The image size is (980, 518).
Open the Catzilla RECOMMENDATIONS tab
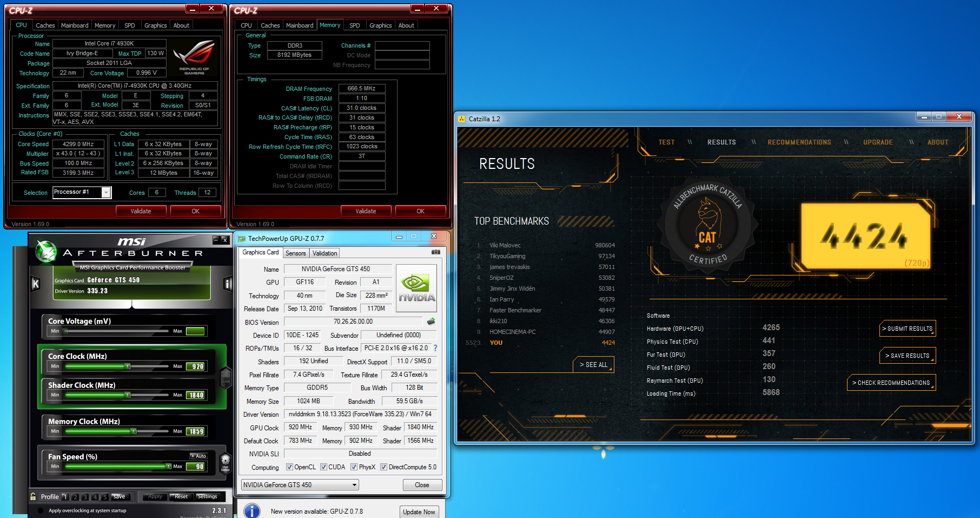(799, 142)
